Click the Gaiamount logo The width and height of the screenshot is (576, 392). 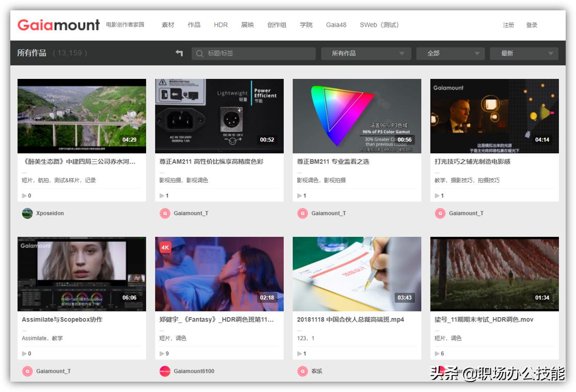pos(58,25)
